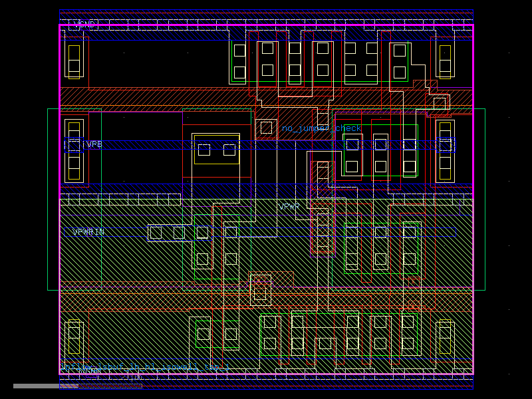The image size is (532, 399).
Task: Click the cell name text at bottom-left
Action: [144, 366]
